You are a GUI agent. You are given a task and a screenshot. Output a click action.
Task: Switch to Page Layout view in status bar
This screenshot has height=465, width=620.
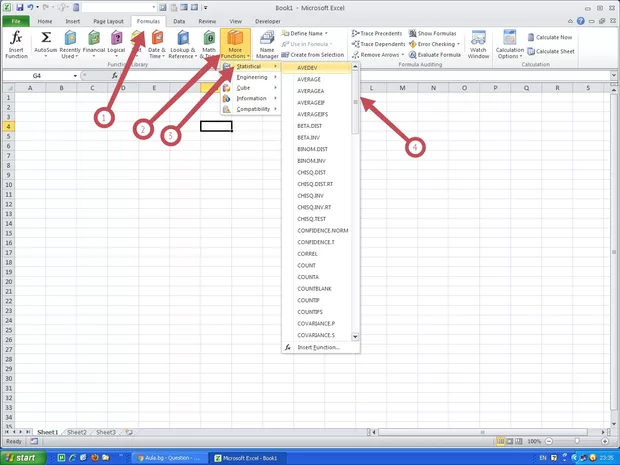pos(510,441)
